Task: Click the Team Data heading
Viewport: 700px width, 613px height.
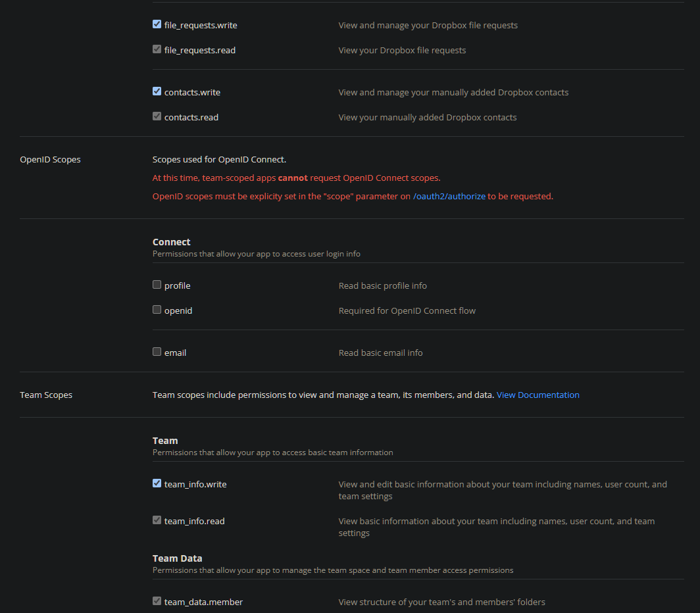Action: click(177, 558)
